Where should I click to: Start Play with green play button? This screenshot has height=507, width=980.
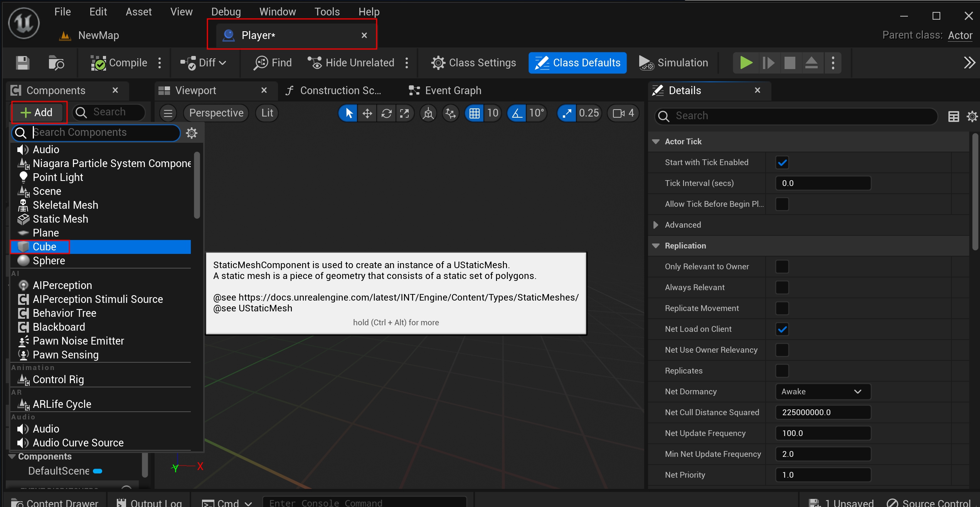pos(746,63)
